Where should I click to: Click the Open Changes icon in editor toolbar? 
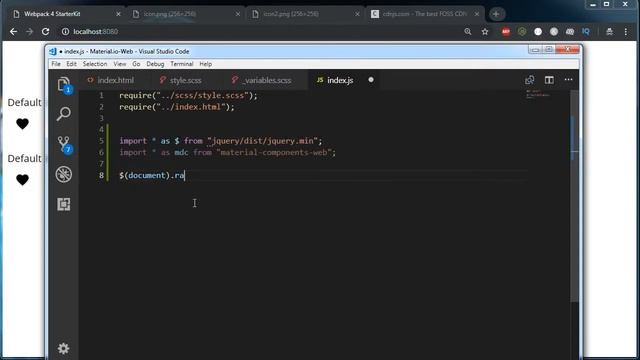(x=529, y=80)
